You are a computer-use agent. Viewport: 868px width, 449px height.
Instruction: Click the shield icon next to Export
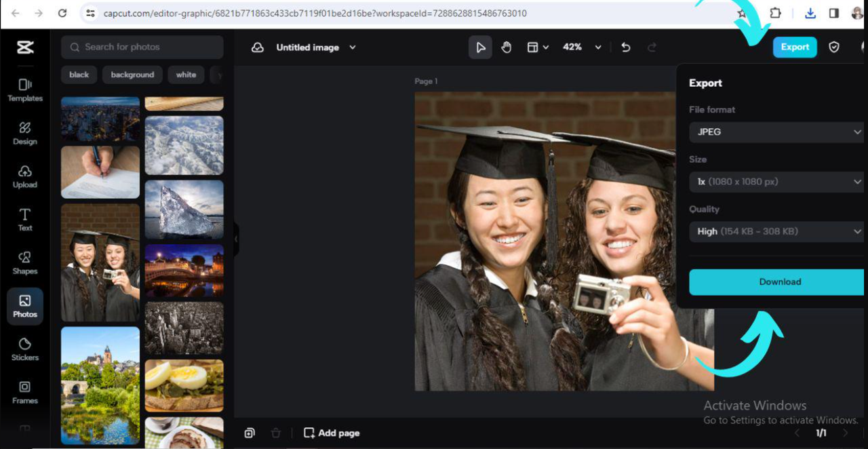[x=834, y=47]
